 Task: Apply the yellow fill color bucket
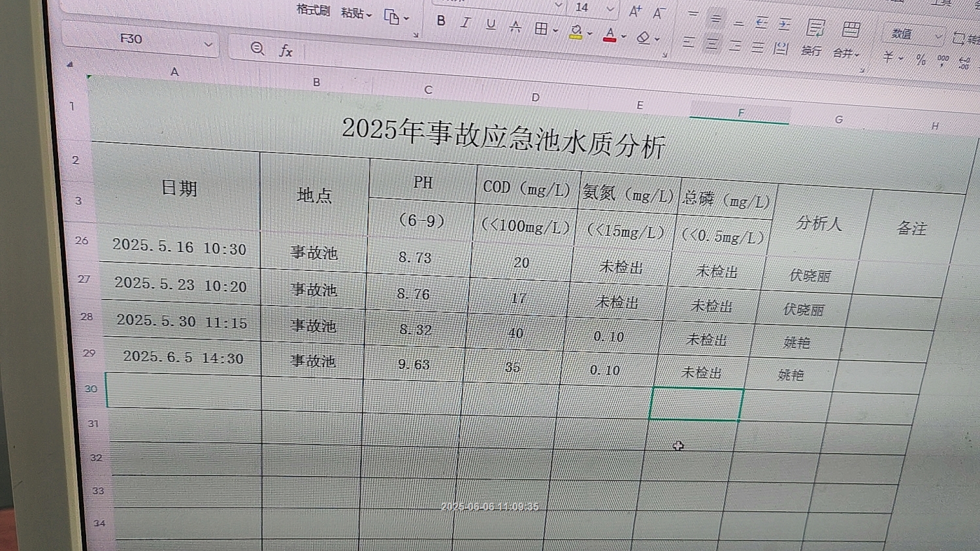pyautogui.click(x=576, y=31)
